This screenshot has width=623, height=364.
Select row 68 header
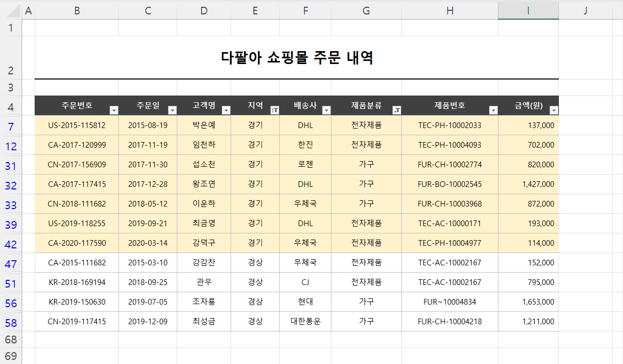(x=11, y=340)
